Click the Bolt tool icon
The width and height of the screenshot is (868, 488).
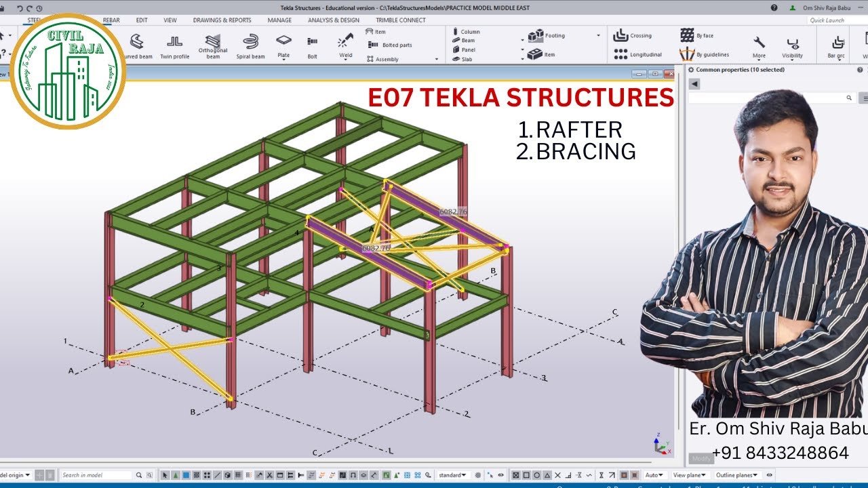[x=312, y=41]
